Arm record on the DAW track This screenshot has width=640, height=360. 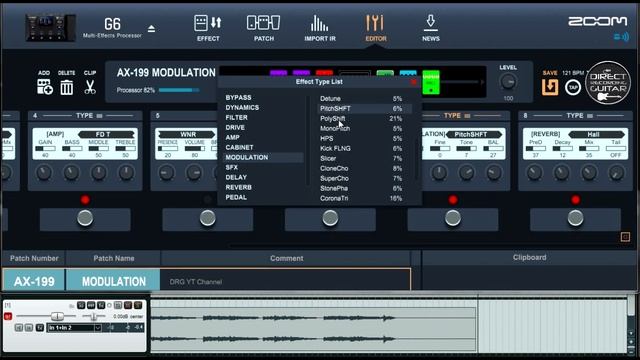click(8, 316)
